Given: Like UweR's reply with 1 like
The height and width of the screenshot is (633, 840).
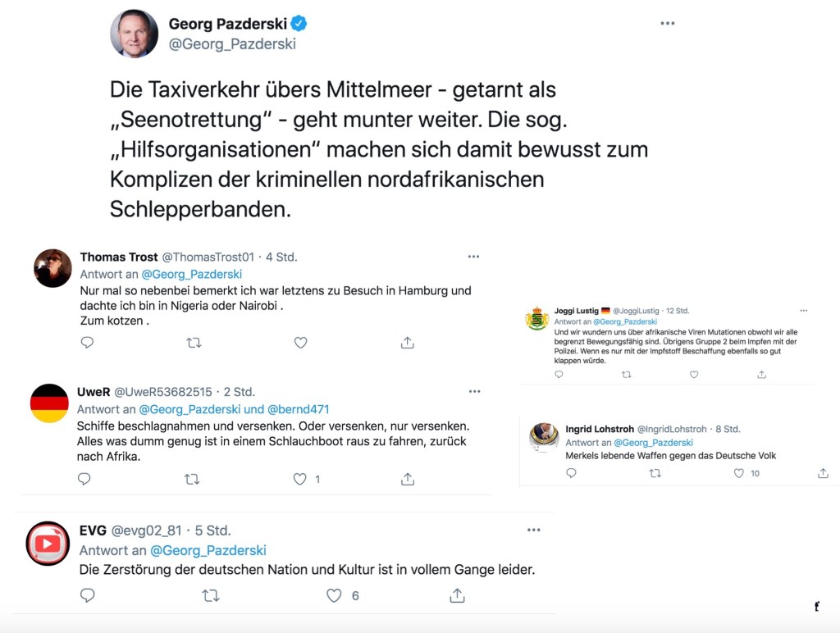Looking at the screenshot, I should (x=300, y=479).
